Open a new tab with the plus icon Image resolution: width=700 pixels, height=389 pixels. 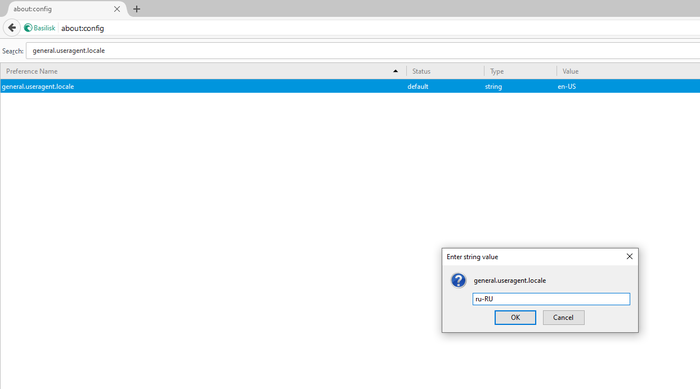pyautogui.click(x=137, y=9)
